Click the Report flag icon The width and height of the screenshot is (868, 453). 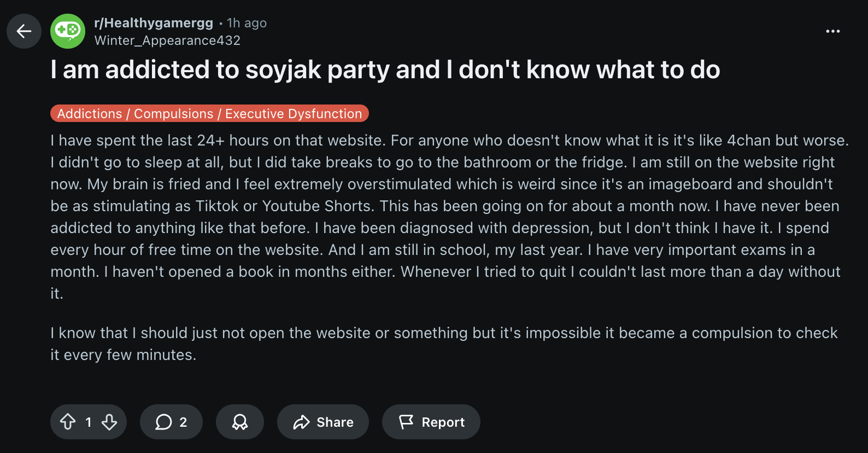click(x=406, y=422)
